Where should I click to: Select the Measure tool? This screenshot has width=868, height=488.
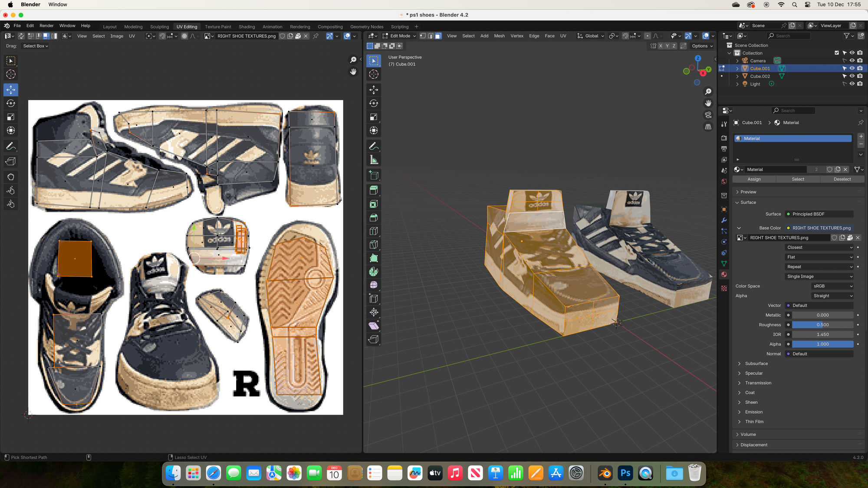click(374, 160)
